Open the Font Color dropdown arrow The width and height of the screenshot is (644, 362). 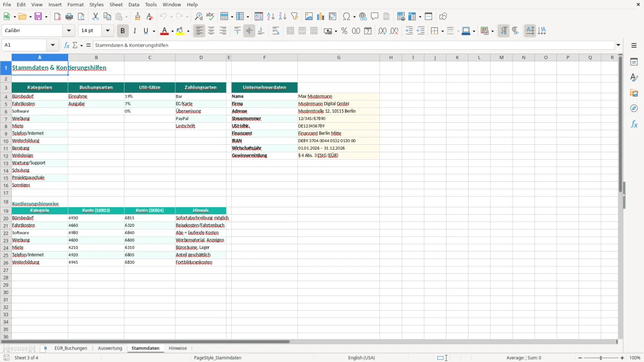[x=173, y=31]
